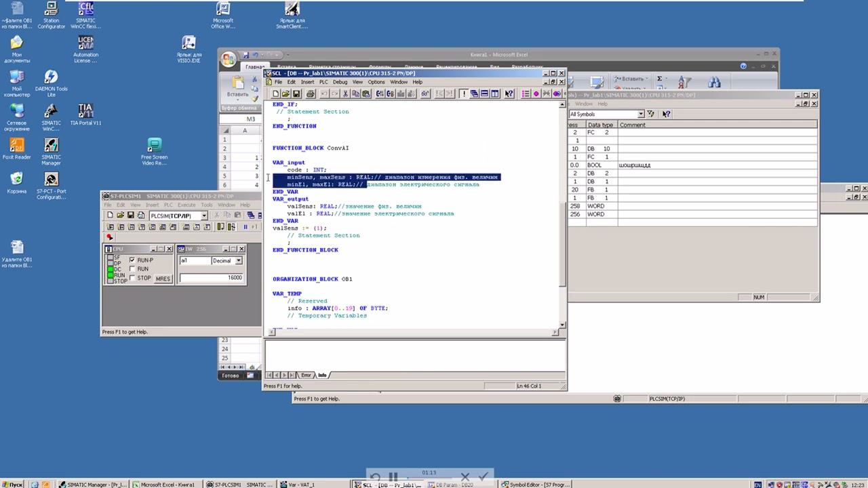Viewport: 868px width, 488px height.
Task: Switch to the Error tab in SCL output
Action: click(306, 375)
